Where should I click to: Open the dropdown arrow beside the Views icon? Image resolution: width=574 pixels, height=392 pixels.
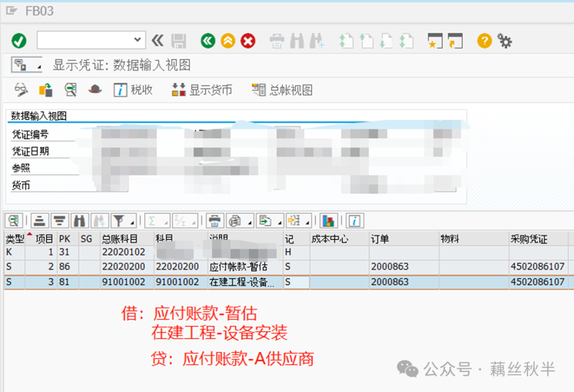[x=250, y=223]
